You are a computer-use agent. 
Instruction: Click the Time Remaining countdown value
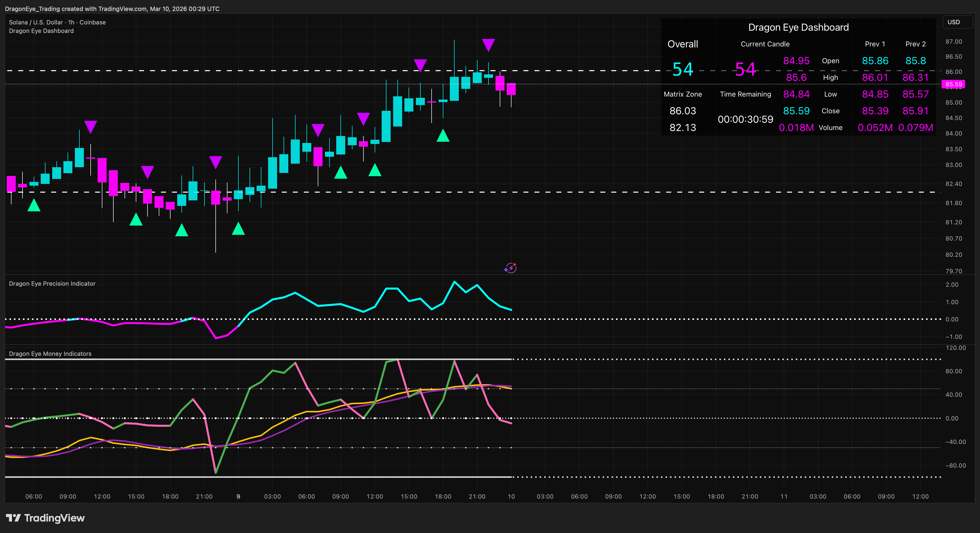[745, 119]
